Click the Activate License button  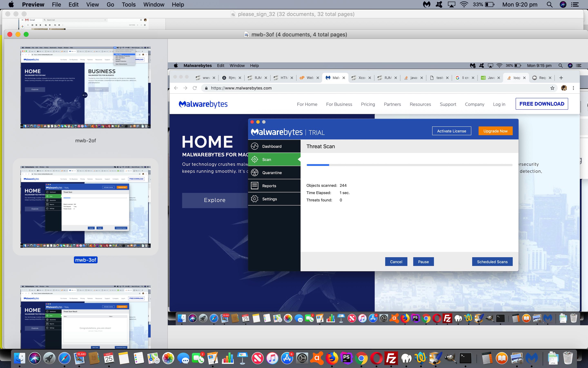coord(451,131)
